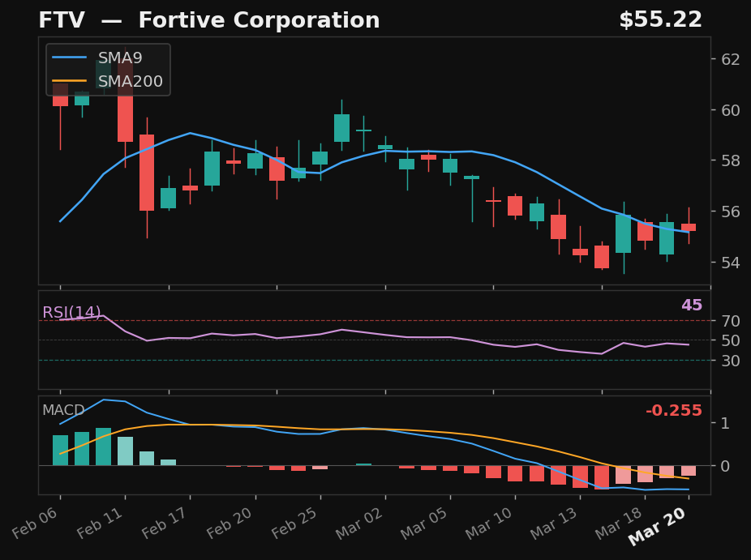Select the orange SMA200 legend color line
The height and width of the screenshot is (560, 751).
coord(69,81)
